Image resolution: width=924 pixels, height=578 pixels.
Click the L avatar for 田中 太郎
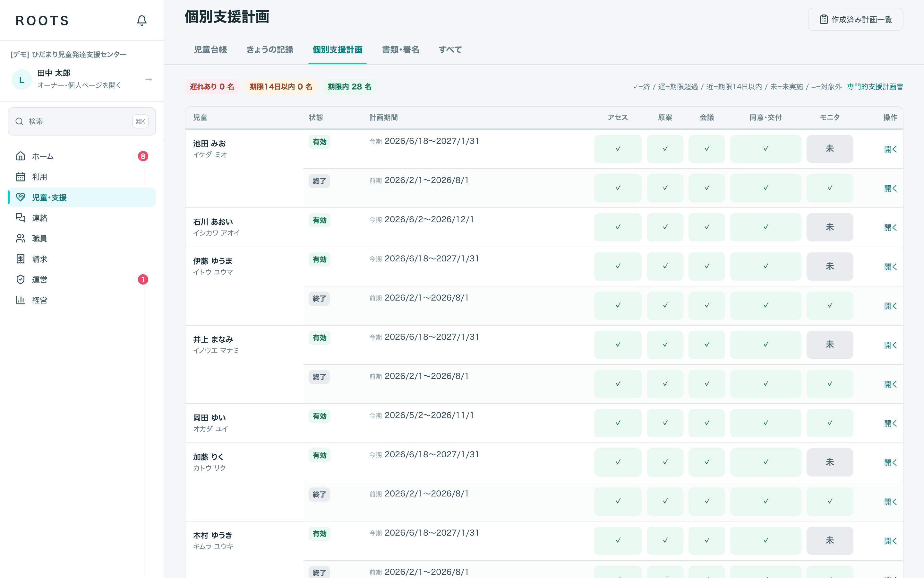(x=22, y=80)
